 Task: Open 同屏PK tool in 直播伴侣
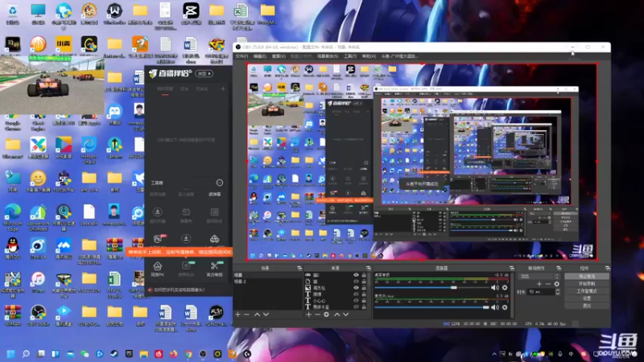pyautogui.click(x=157, y=269)
